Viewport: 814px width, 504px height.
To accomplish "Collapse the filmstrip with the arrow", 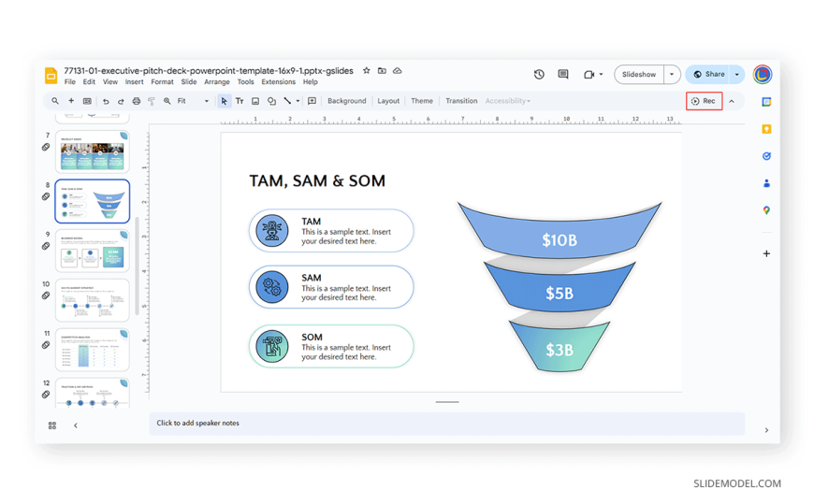I will tap(76, 425).
